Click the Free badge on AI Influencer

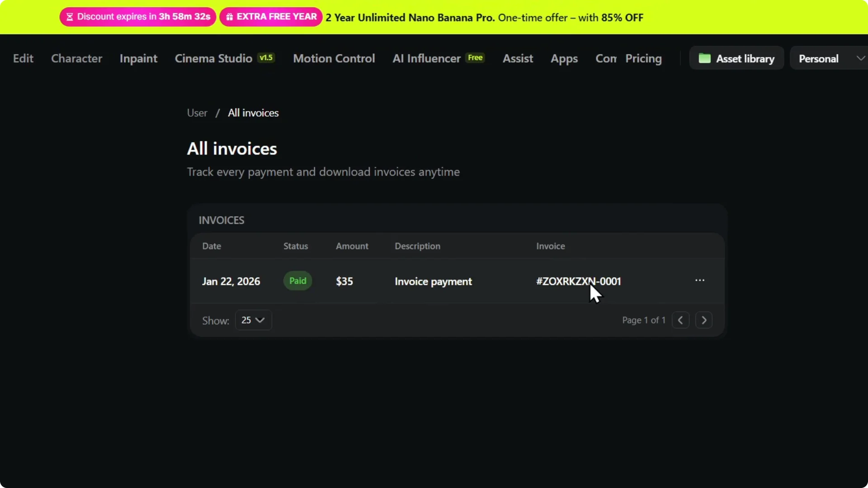tap(475, 57)
